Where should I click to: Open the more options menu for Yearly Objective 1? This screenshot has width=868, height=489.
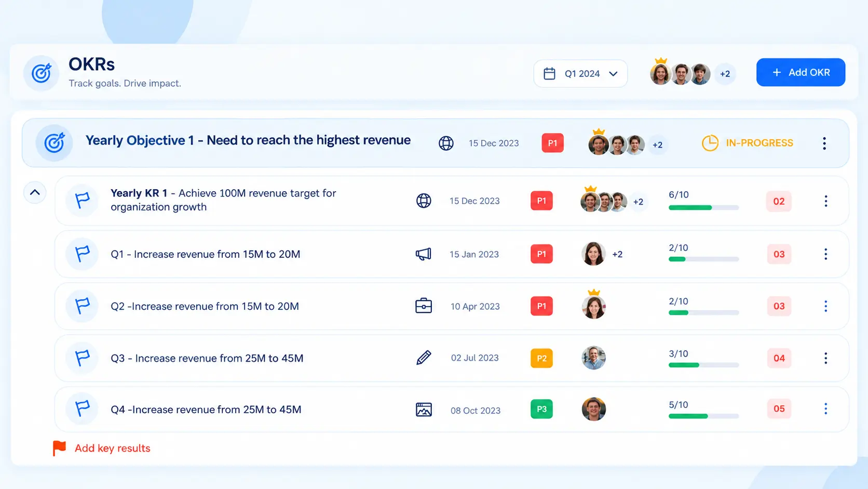(x=824, y=143)
